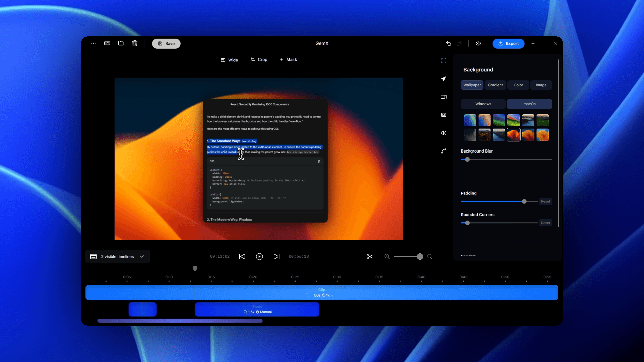
Task: Expand the 2 visible timelines dropdown
Action: tap(117, 257)
